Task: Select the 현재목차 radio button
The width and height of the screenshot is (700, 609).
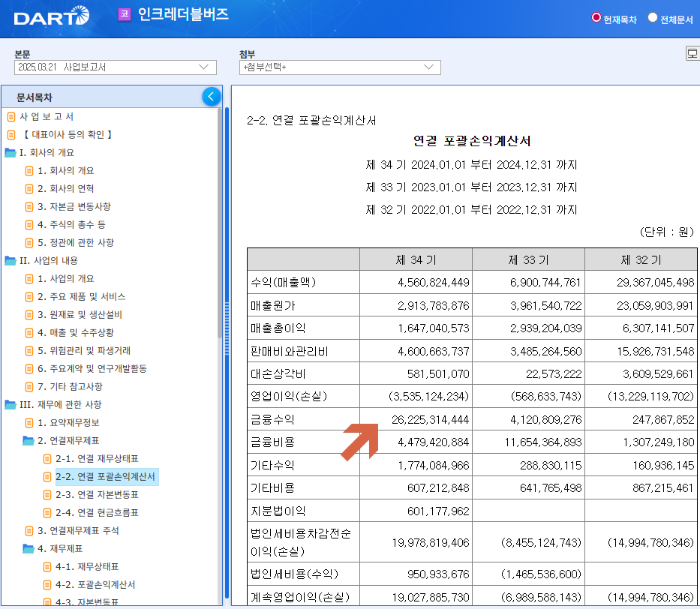Action: (596, 17)
